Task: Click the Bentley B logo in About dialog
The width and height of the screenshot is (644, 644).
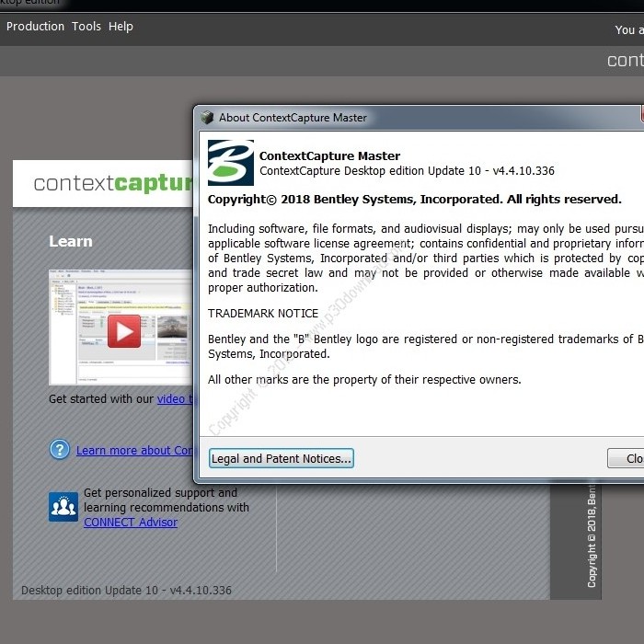Action: pyautogui.click(x=230, y=163)
